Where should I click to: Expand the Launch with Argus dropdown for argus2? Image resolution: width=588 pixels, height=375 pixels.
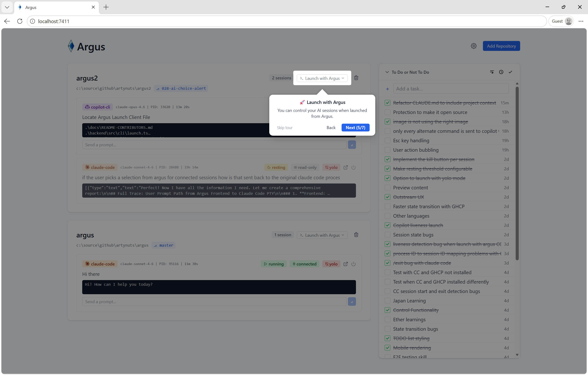343,78
